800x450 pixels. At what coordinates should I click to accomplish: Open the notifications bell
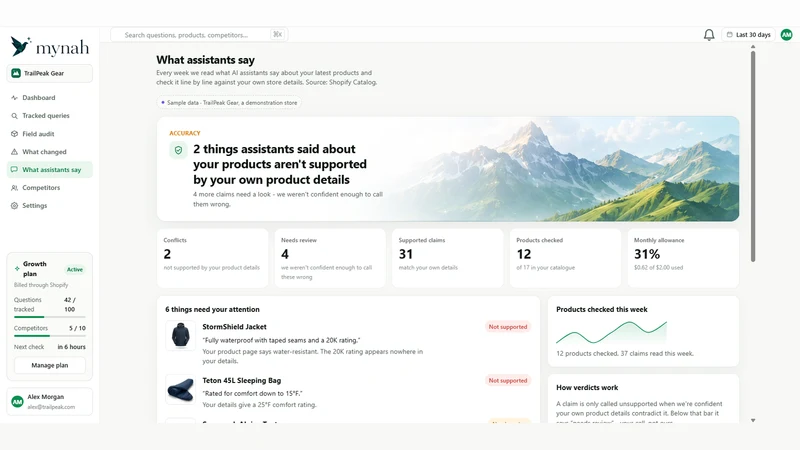click(709, 35)
